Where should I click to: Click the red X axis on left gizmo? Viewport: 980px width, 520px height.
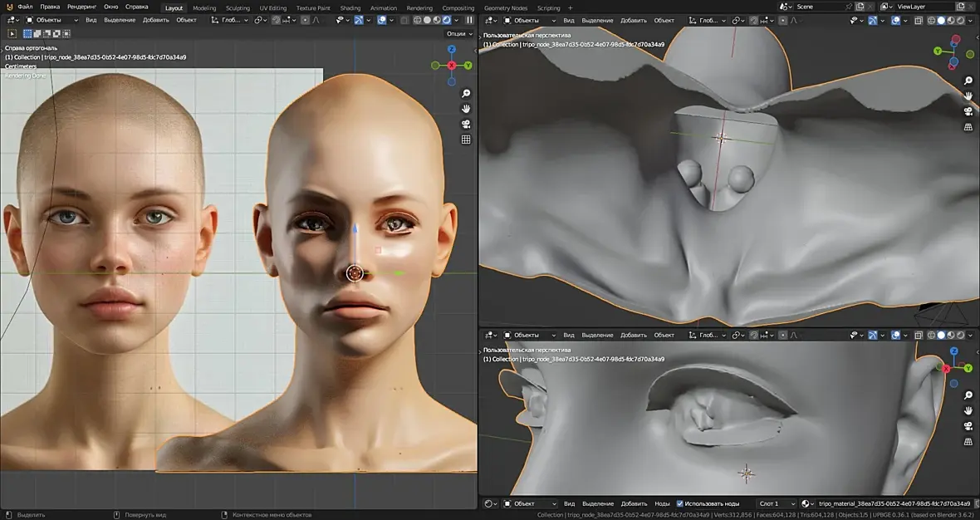tap(451, 66)
